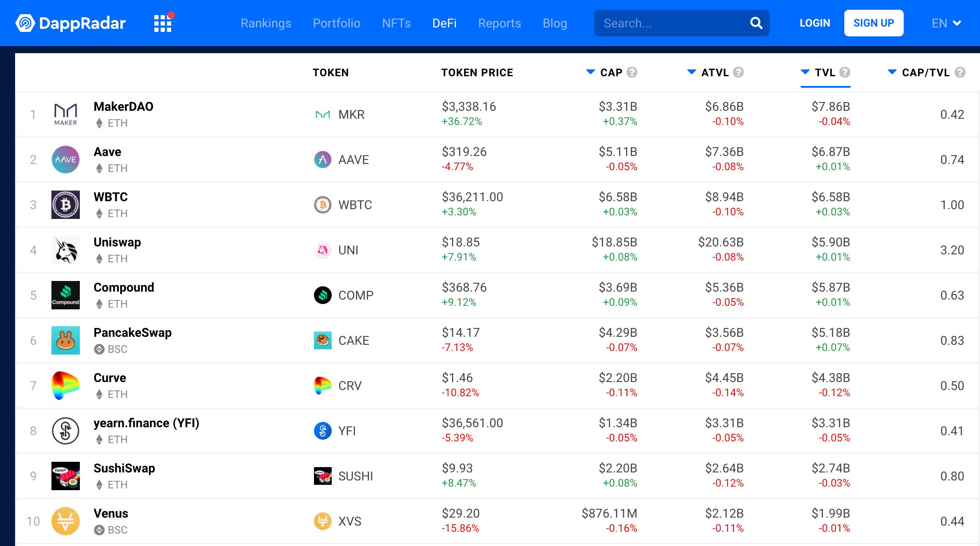Viewport: 980px width, 546px height.
Task: Click the CAP help question icon
Action: tap(632, 72)
